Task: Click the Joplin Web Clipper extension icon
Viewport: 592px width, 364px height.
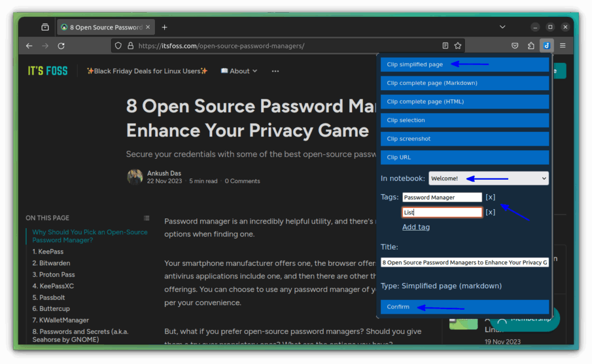Action: tap(546, 46)
